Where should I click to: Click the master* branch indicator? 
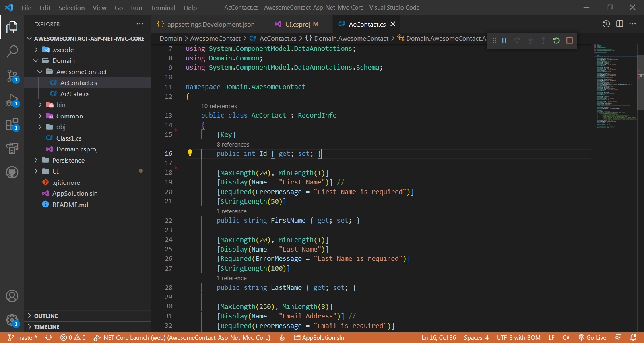click(x=23, y=337)
